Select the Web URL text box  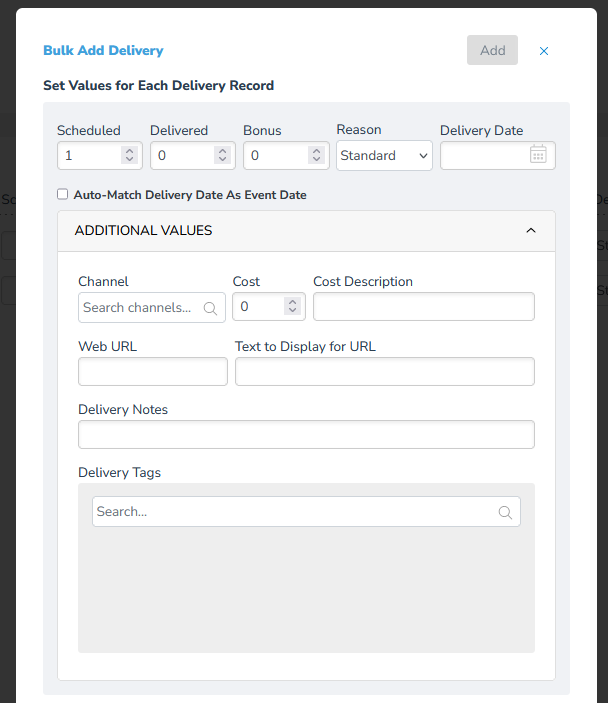point(153,372)
